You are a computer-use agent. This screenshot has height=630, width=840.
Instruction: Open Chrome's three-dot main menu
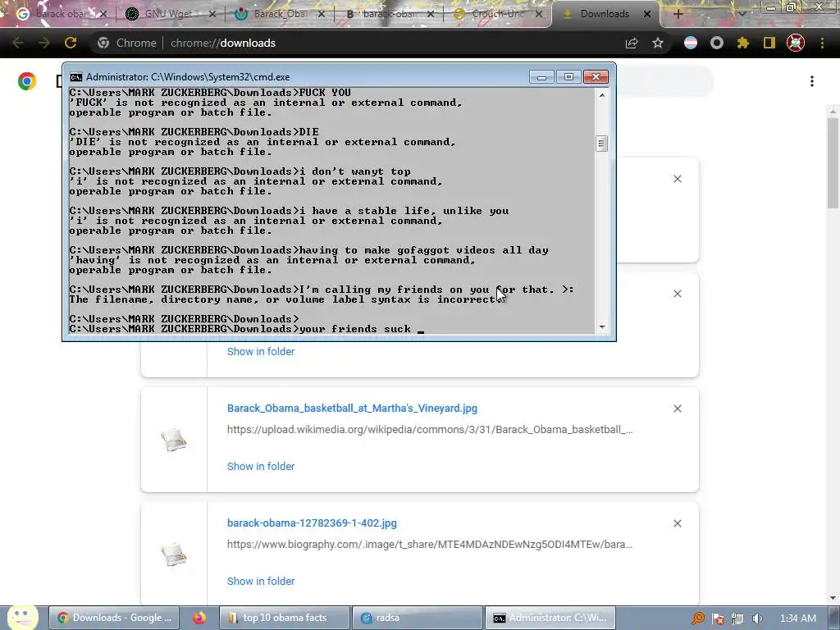(822, 43)
